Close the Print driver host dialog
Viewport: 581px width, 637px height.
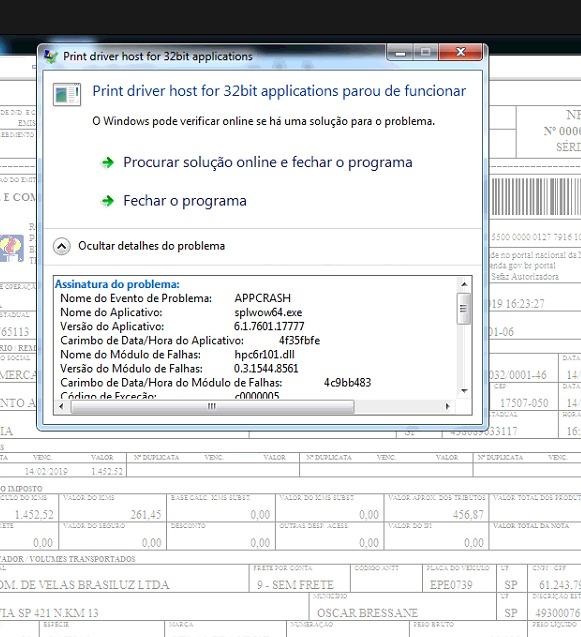[x=460, y=52]
